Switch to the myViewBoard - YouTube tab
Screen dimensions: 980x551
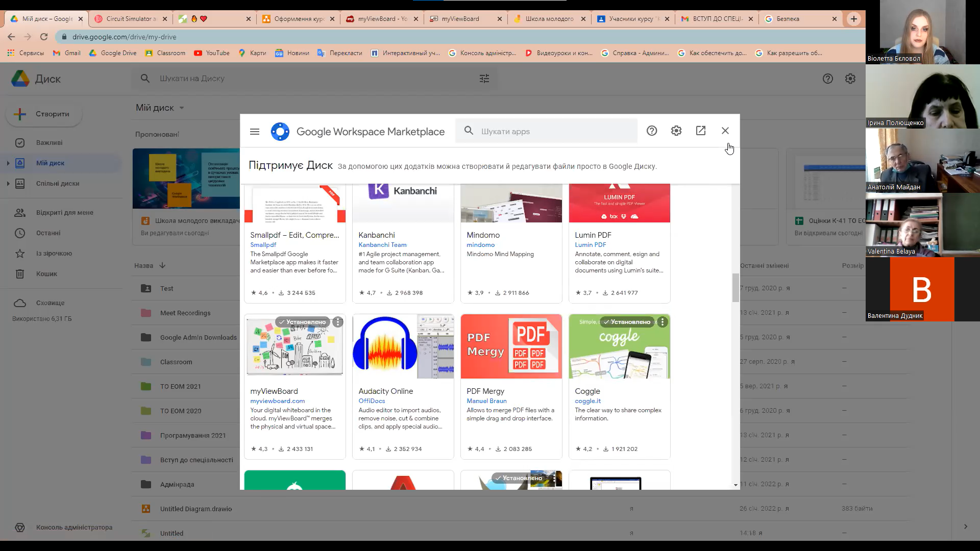(x=382, y=19)
